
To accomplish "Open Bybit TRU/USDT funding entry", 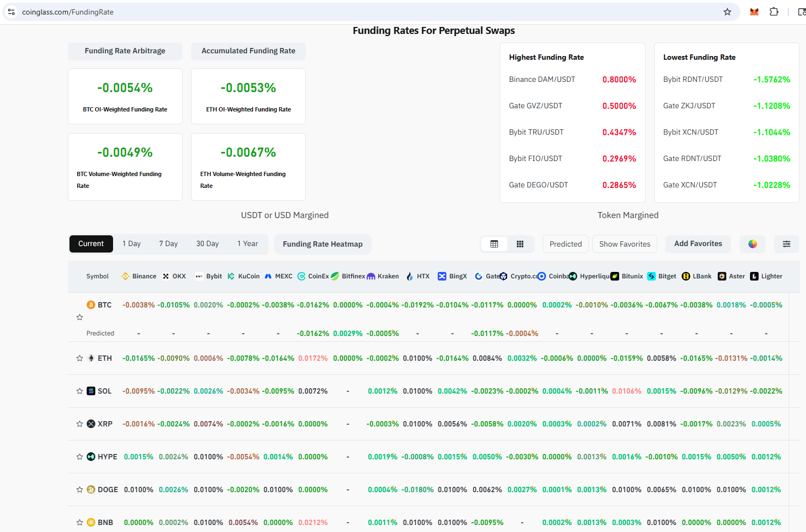I will [572, 132].
